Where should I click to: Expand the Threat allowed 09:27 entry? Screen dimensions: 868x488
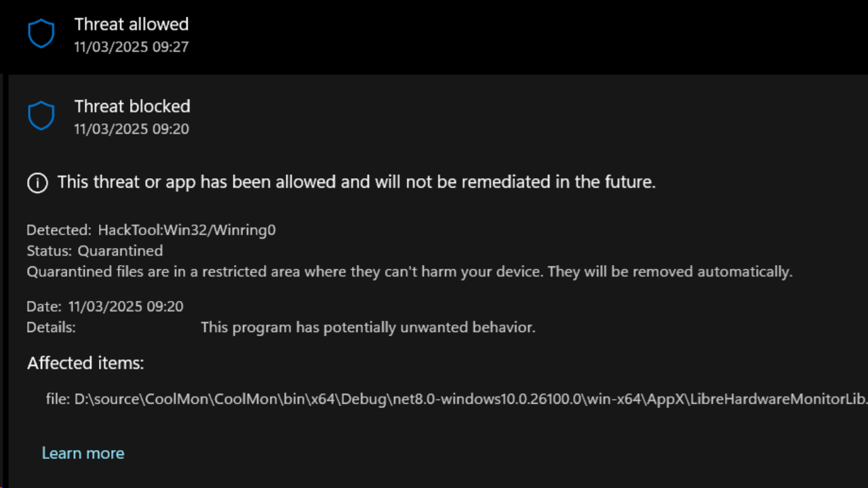434,35
